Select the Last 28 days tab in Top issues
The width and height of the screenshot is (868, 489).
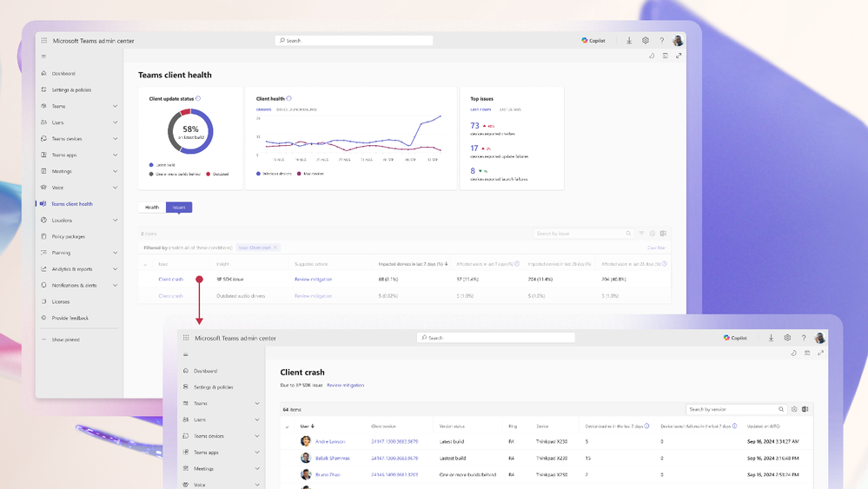coord(510,109)
